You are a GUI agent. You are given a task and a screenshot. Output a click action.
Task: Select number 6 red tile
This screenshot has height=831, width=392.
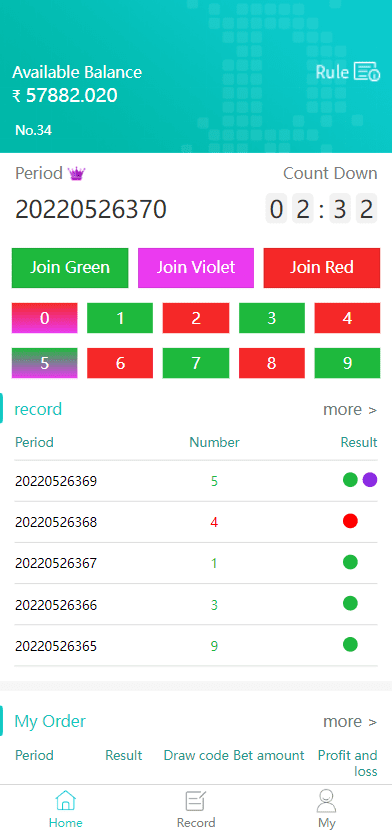point(120,363)
